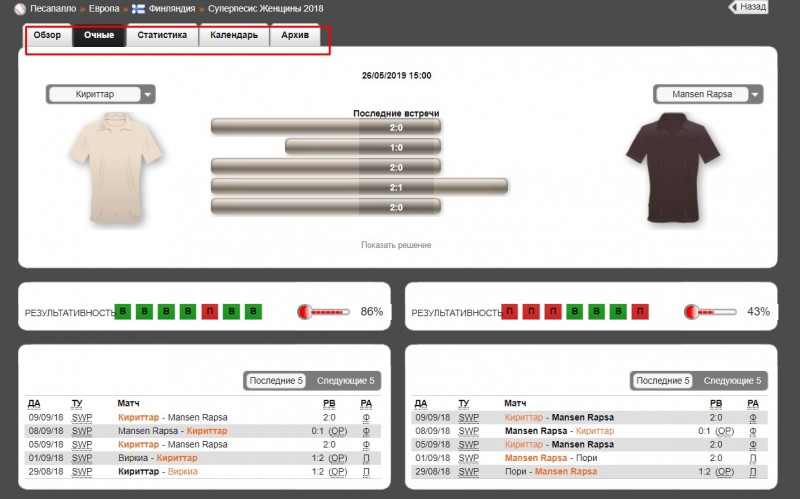Click the dark Mansen Rapsa jersey image

[x=673, y=168]
